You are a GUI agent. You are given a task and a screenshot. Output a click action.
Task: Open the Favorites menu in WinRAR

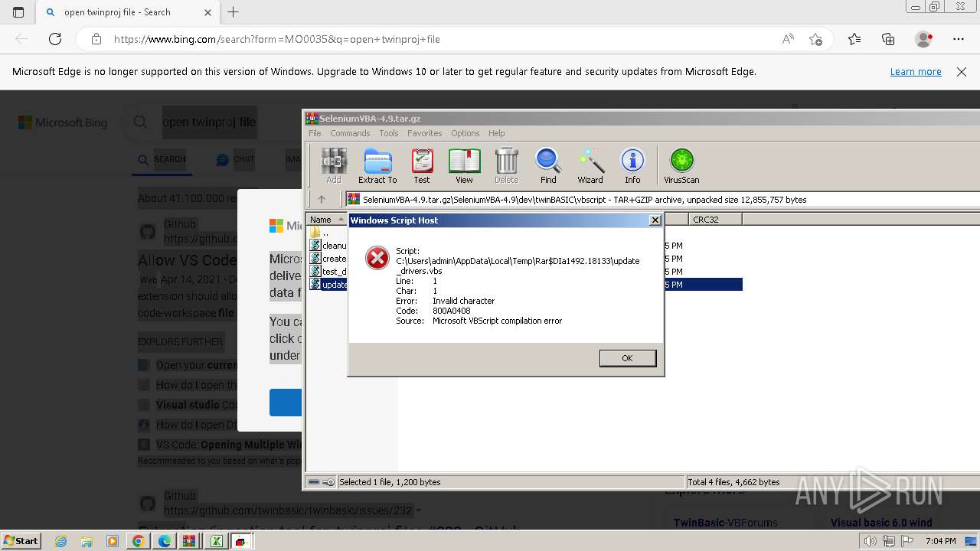[424, 133]
